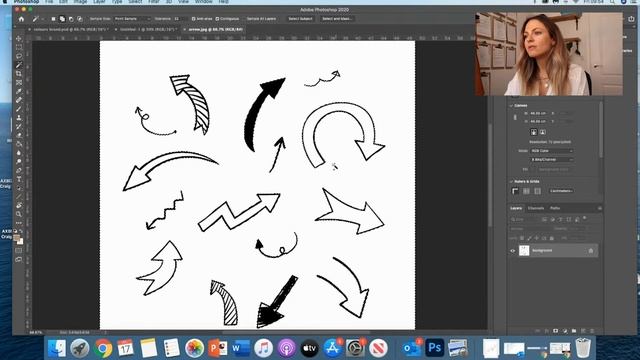Toggle the Anti-alias checkbox
640x360 pixels.
coord(193,19)
